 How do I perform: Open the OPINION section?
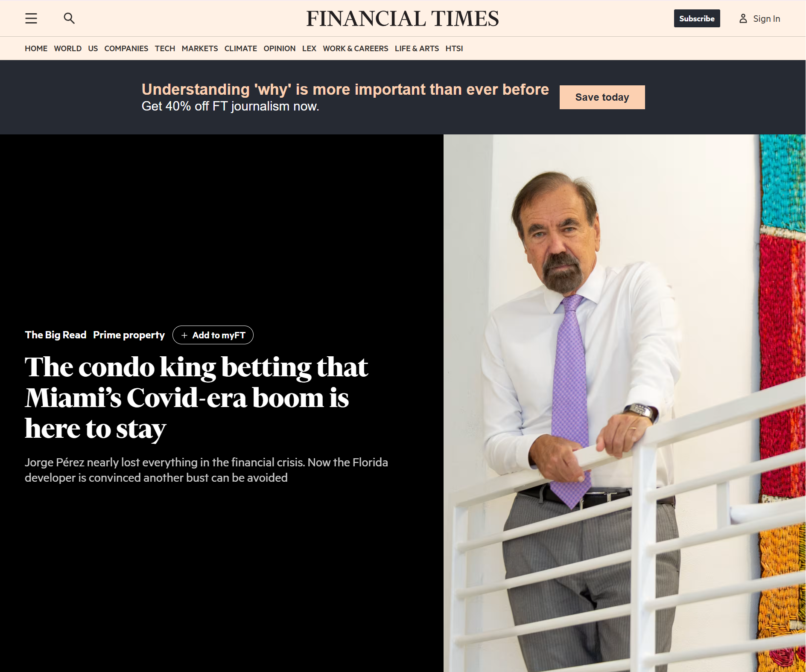(x=279, y=49)
